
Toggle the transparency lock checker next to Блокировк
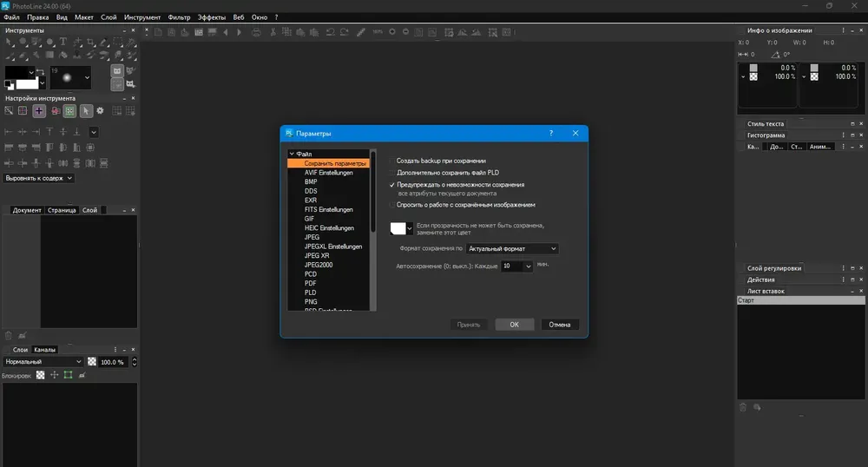pos(41,375)
